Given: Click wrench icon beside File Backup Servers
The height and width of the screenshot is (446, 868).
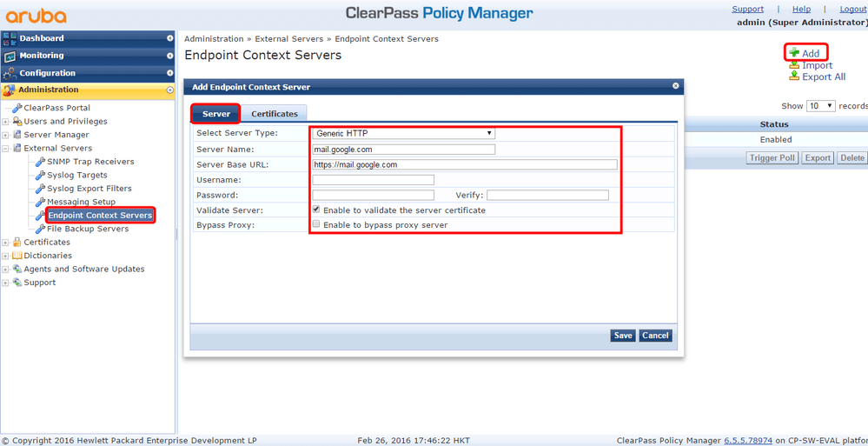Looking at the screenshot, I should 41,229.
